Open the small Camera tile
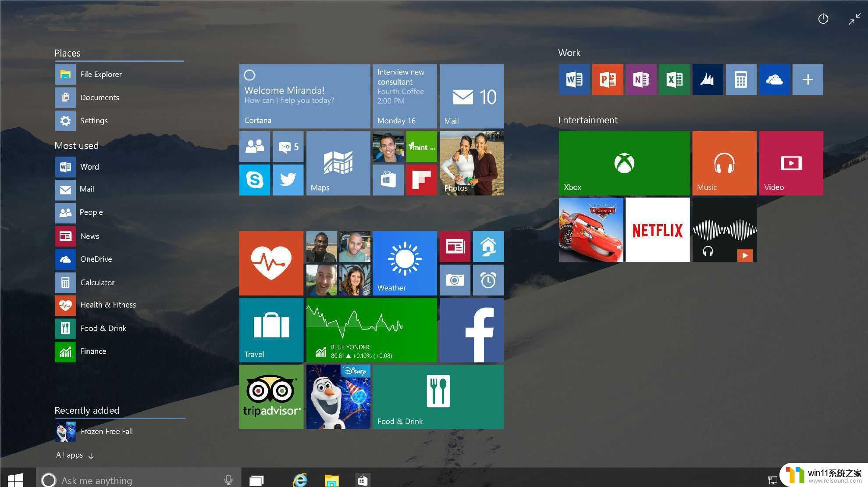The height and width of the screenshot is (487, 868). pos(455,280)
